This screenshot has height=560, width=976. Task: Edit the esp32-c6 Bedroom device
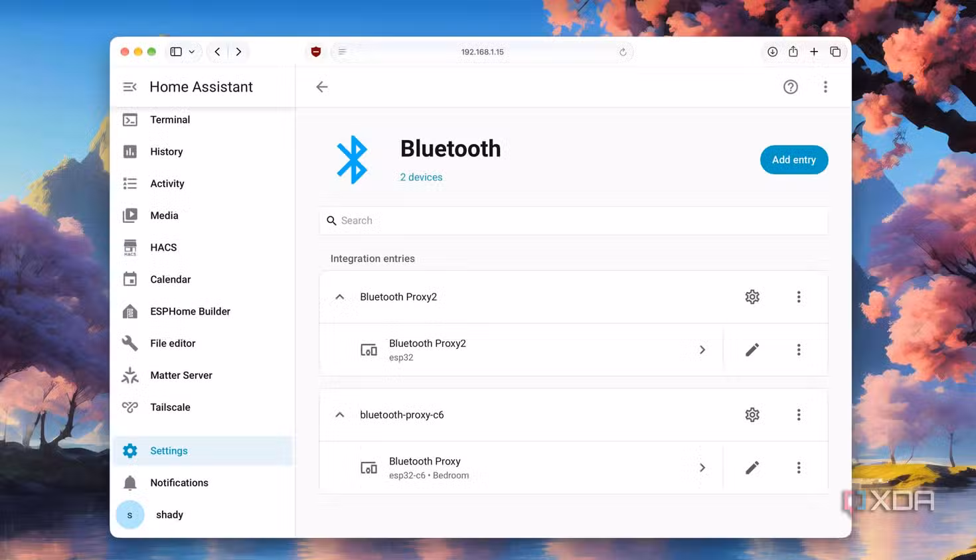pyautogui.click(x=752, y=468)
